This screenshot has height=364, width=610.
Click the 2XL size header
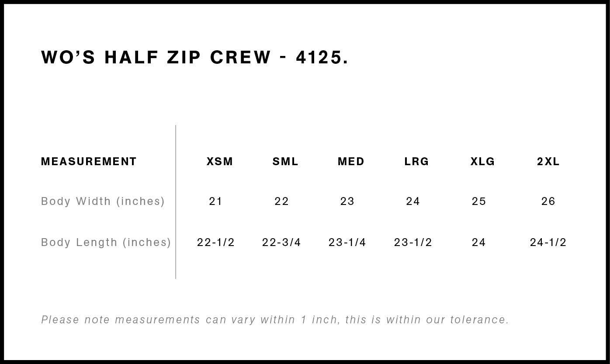point(548,162)
